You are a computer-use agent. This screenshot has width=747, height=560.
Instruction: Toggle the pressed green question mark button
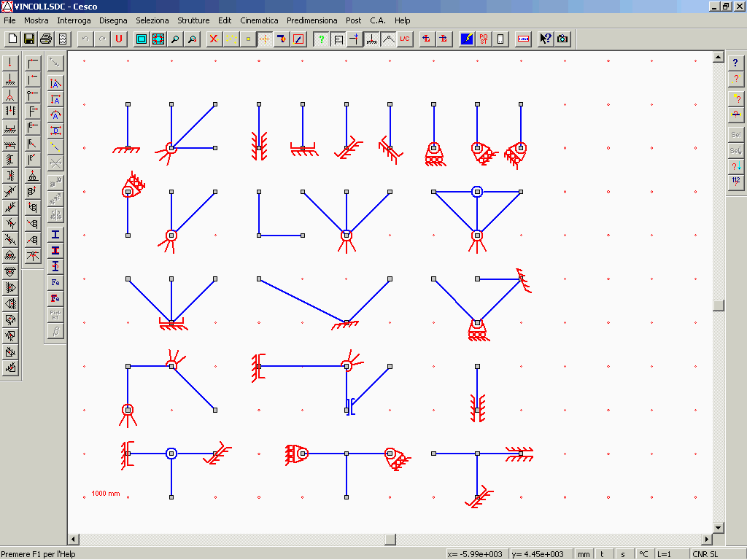[321, 39]
